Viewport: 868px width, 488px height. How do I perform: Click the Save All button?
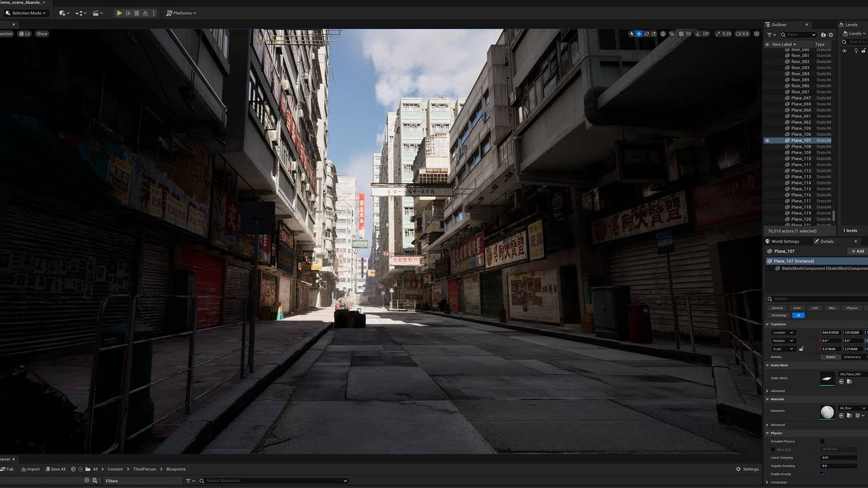point(55,469)
